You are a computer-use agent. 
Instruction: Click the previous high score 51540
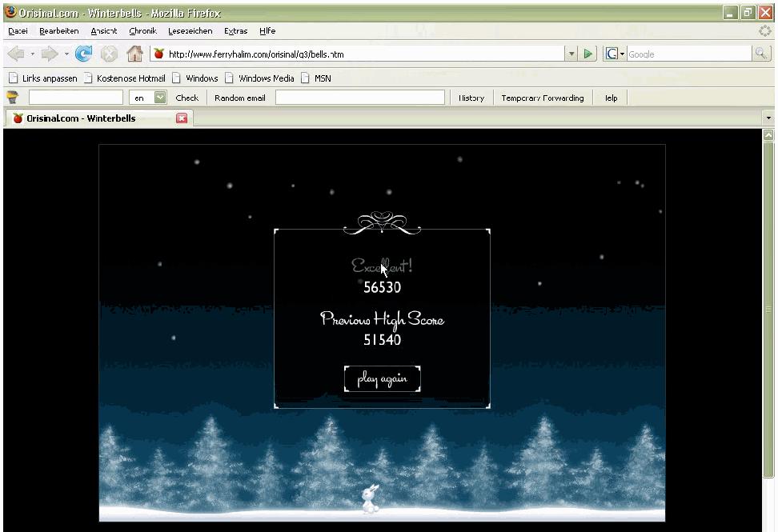pos(382,340)
